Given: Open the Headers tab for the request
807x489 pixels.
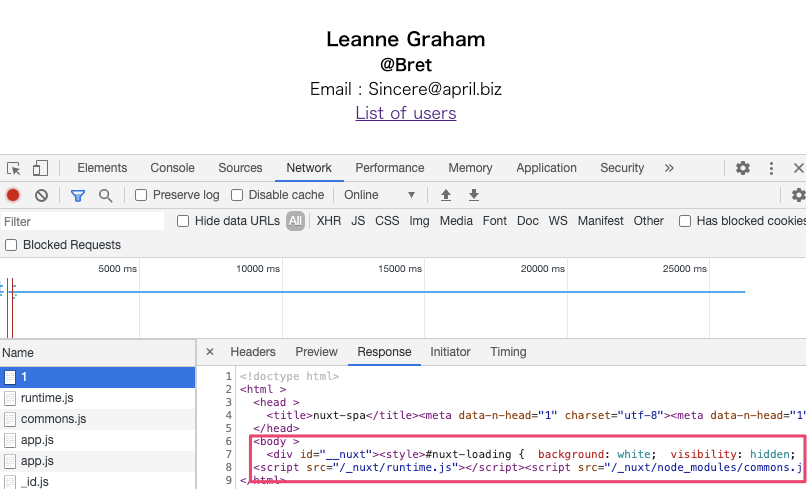Looking at the screenshot, I should pyautogui.click(x=253, y=352).
